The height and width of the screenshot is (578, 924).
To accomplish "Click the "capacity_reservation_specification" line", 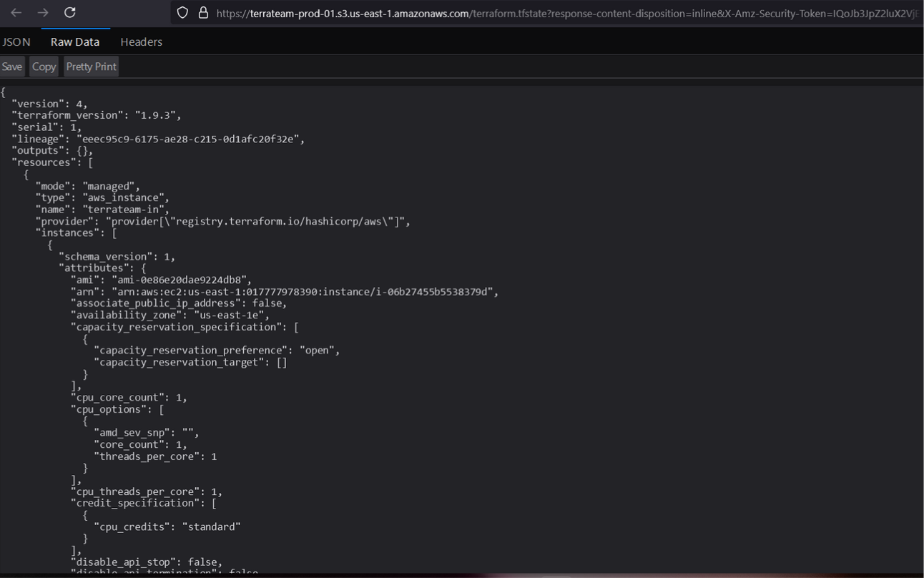I will (185, 327).
